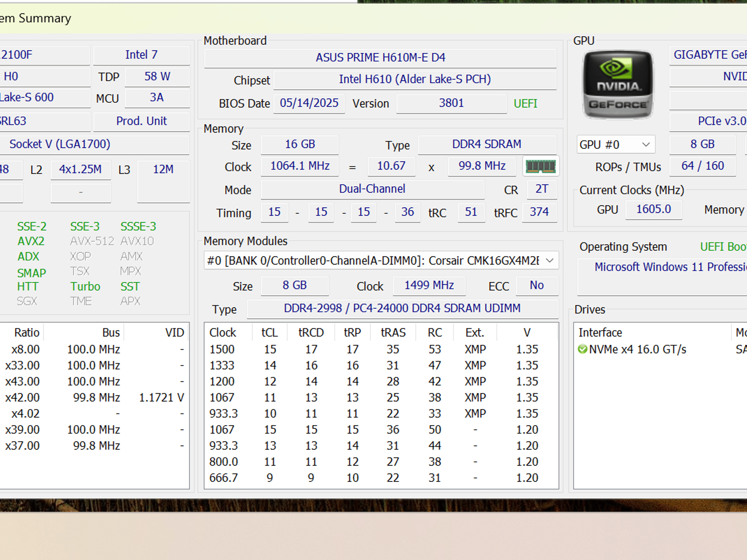747x560 pixels.
Task: Click the green RAM module icon
Action: pos(541,167)
